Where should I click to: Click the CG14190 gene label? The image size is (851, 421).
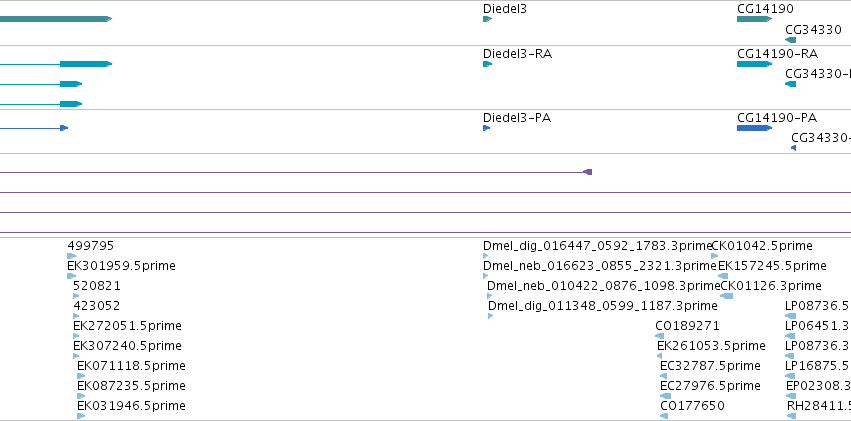coord(765,9)
